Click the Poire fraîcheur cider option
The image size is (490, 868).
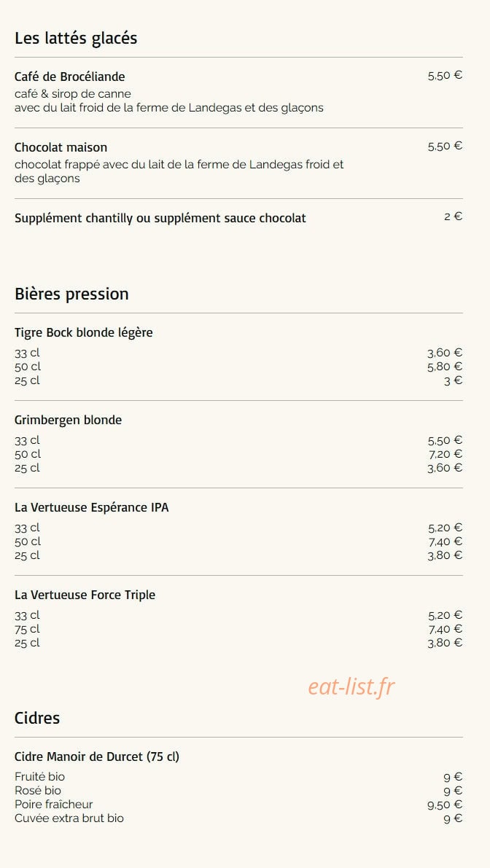[x=54, y=805]
